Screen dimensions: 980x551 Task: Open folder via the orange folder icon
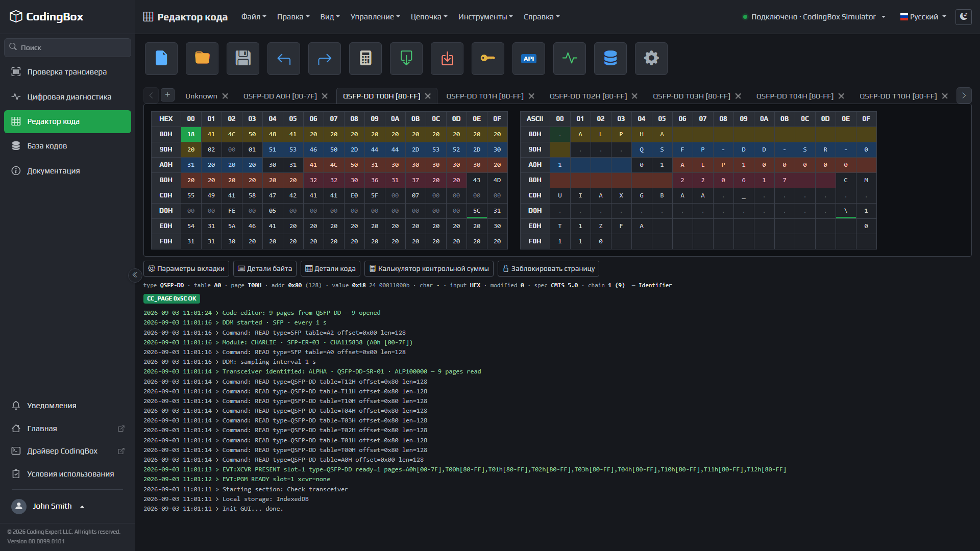pos(202,59)
